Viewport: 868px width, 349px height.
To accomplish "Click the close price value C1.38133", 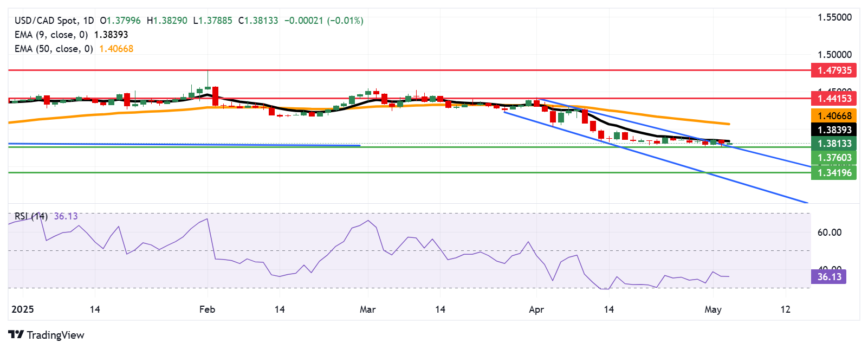I will (258, 21).
